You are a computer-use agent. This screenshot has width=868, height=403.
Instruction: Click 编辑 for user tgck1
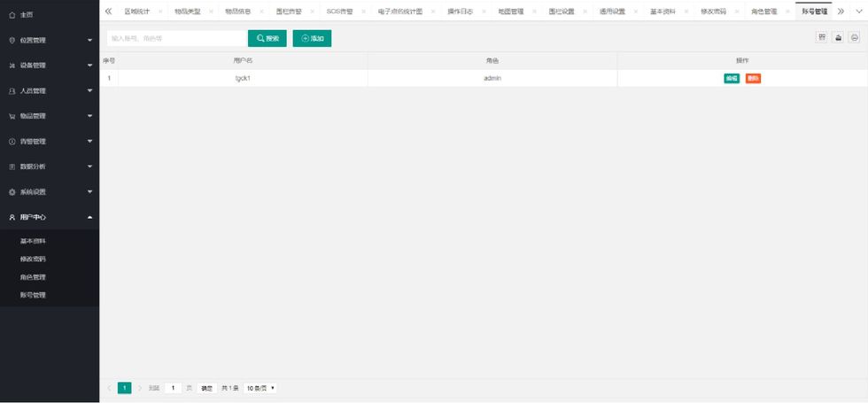[x=732, y=78]
